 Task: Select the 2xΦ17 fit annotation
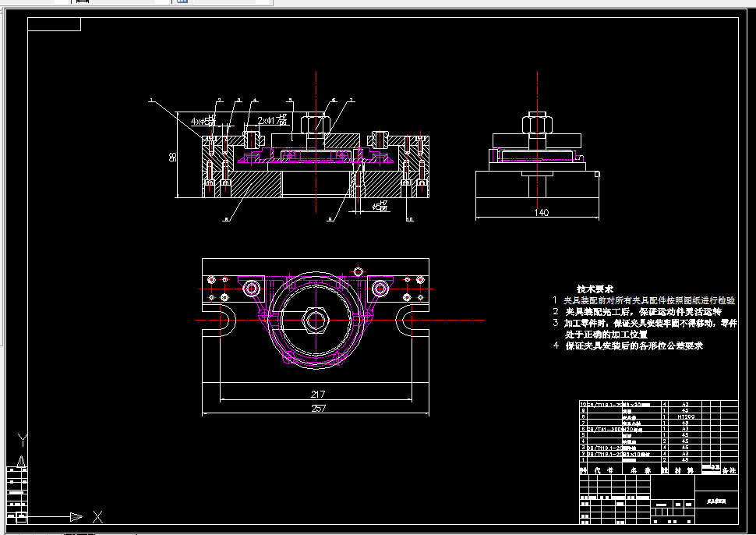point(273,119)
